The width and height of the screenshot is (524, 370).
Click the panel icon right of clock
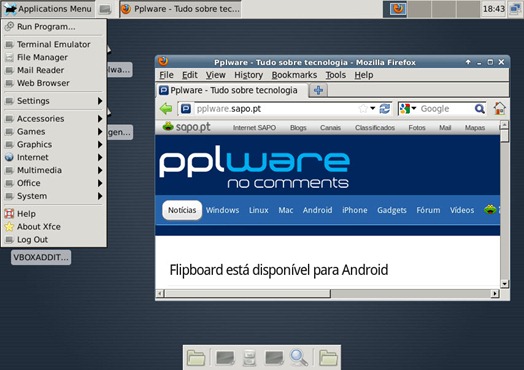[x=515, y=9]
